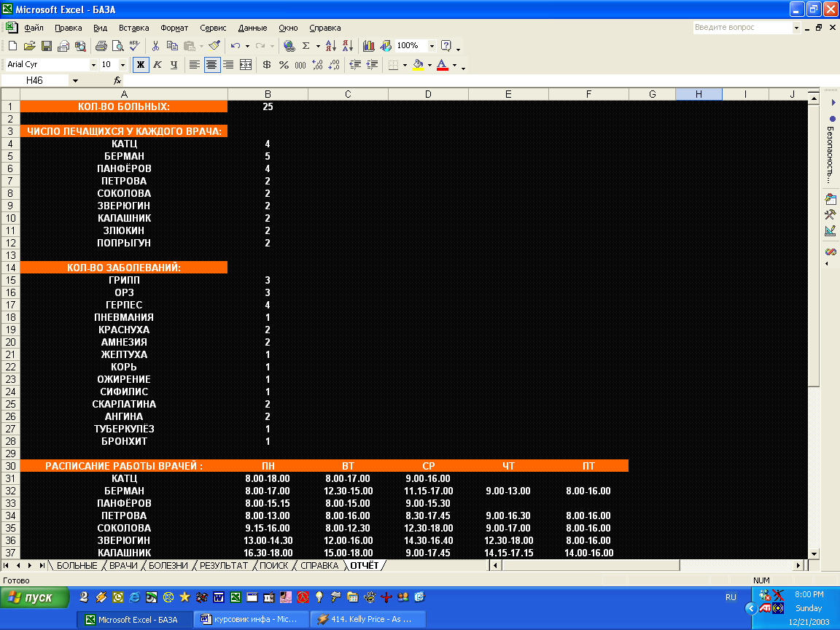The width and height of the screenshot is (840, 630).
Task: Switch to the ПОИСК sheet tab
Action: [273, 566]
